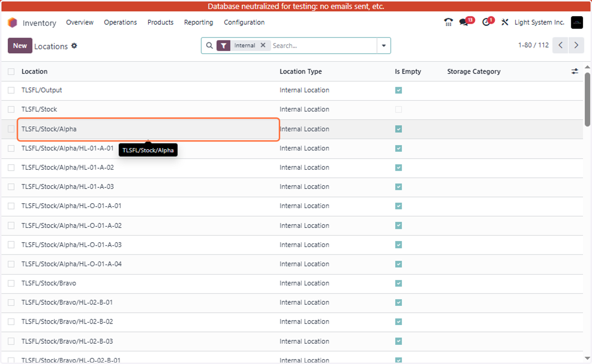Click the 1-80 / 112 pager counter
592x364 pixels.
coord(533,45)
